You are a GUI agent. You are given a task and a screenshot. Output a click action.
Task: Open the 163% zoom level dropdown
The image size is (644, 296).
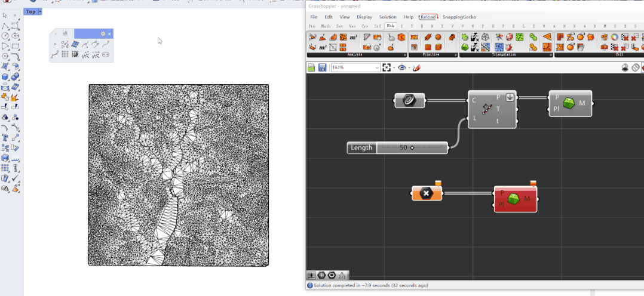click(x=355, y=68)
